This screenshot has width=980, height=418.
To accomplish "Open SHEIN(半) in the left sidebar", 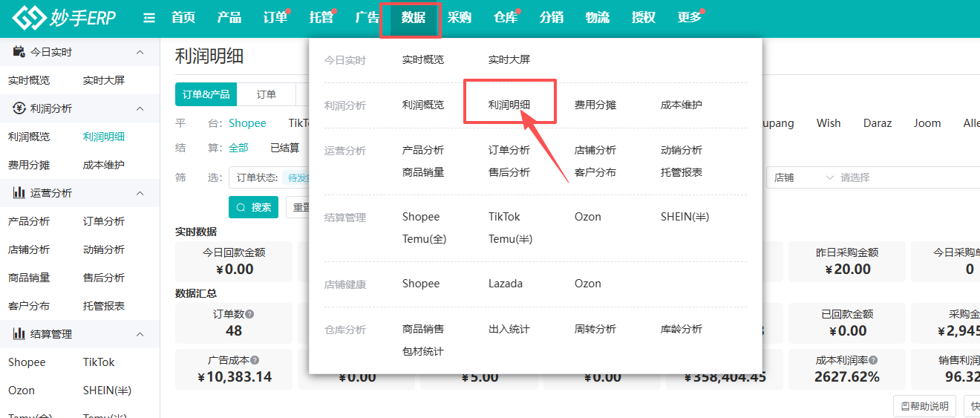I will tap(107, 391).
